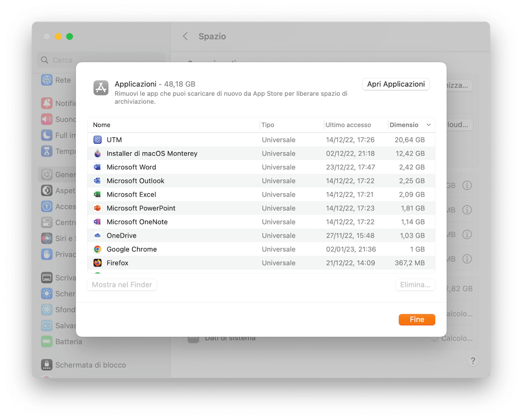
Task: Select the Microsoft Outlook icon
Action: point(97,181)
